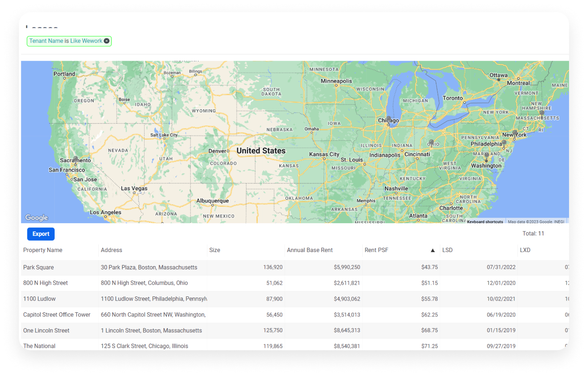Select the Ohio map marker
The height and width of the screenshot is (376, 588).
[431, 141]
